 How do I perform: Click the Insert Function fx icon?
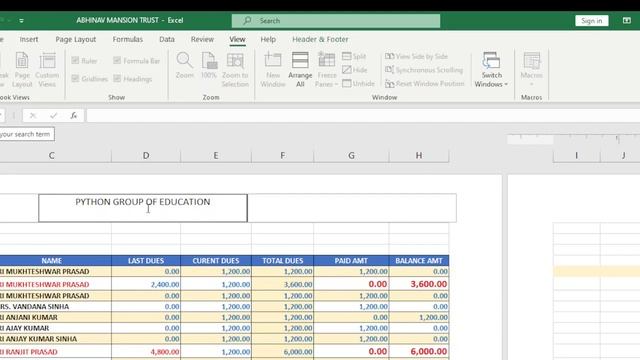[73, 116]
